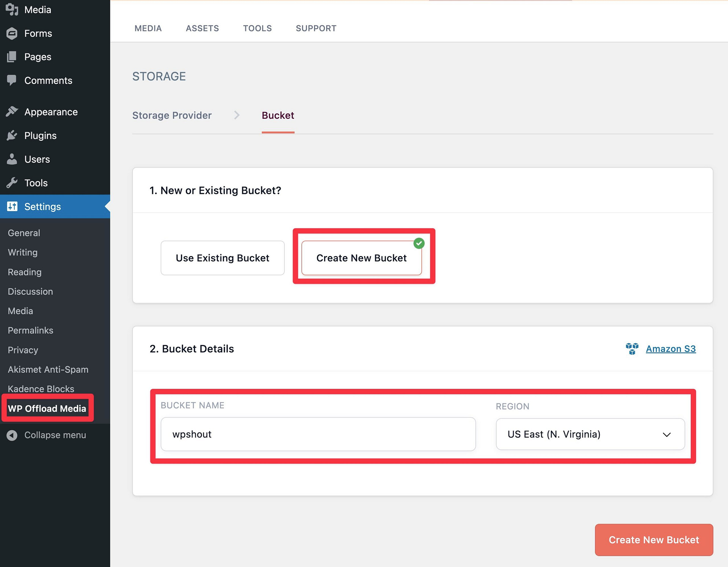Click the Appearance paintbrush icon
The height and width of the screenshot is (567, 728).
[12, 112]
